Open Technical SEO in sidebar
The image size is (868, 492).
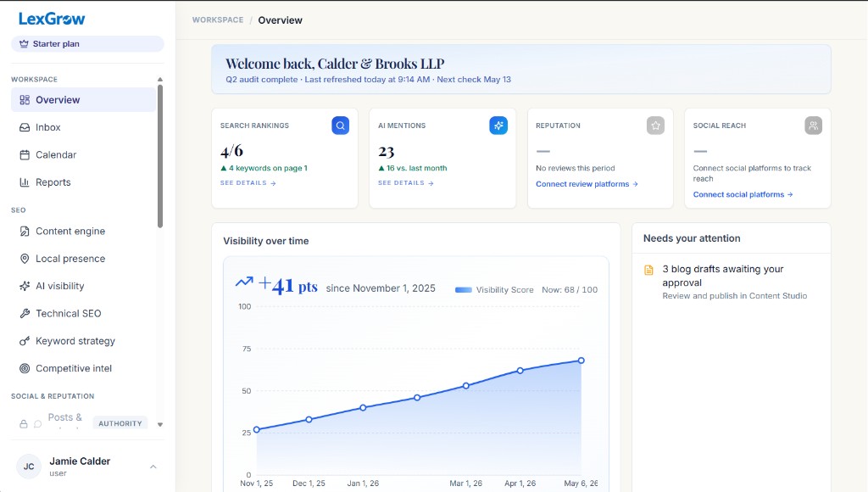[x=83, y=314]
